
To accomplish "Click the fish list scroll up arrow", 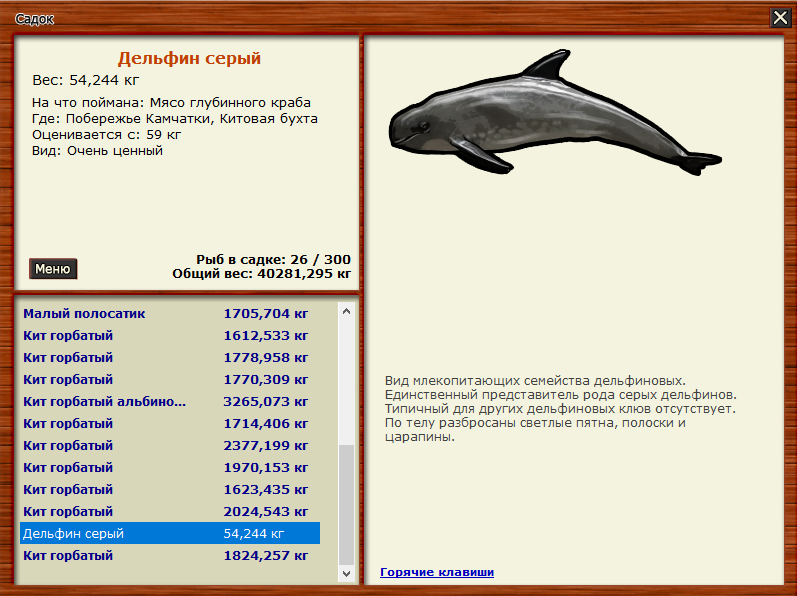I will coord(347,311).
